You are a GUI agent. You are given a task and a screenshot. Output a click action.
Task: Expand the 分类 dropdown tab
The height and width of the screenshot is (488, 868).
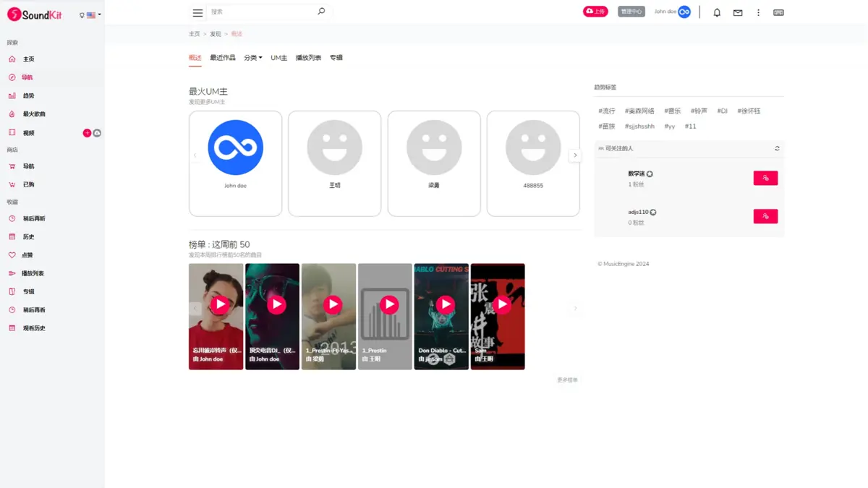(252, 58)
